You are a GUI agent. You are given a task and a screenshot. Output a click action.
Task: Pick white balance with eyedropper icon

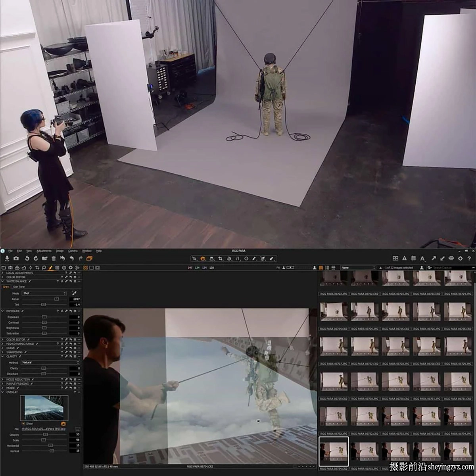click(74, 293)
